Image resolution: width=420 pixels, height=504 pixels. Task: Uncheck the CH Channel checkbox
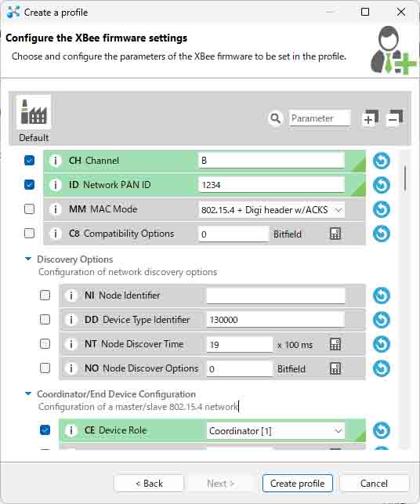coord(29,161)
